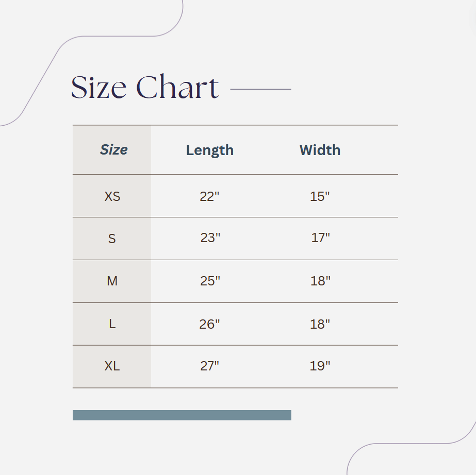
Task: Select the 27" length value for XL
Action: tap(209, 366)
